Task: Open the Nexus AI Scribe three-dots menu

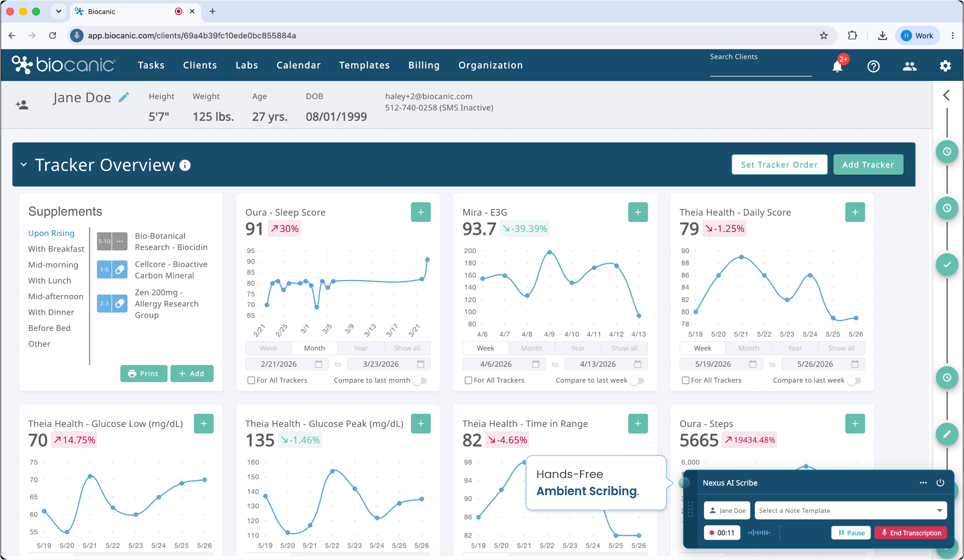Action: tap(923, 483)
